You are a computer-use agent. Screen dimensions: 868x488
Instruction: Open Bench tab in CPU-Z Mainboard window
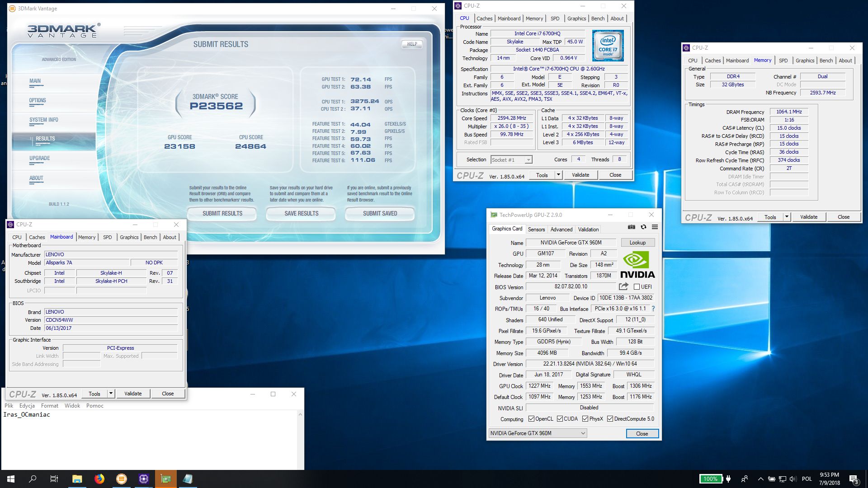point(151,237)
